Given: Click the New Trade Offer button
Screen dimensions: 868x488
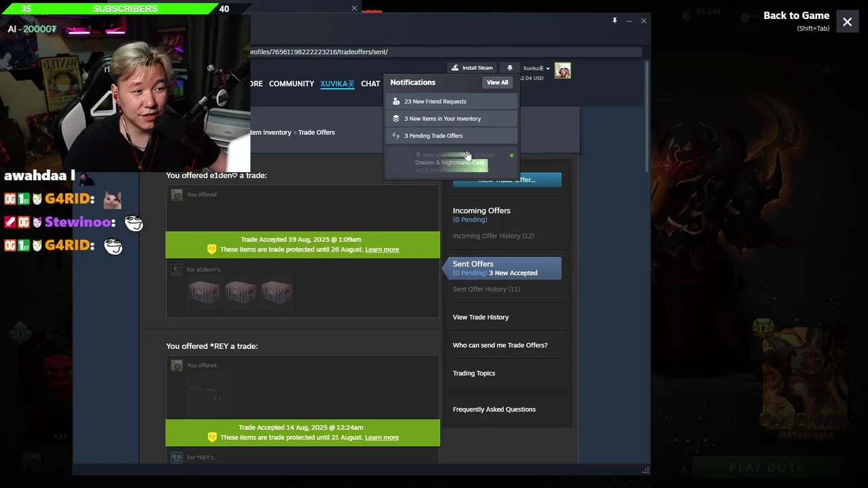Looking at the screenshot, I should [x=507, y=180].
